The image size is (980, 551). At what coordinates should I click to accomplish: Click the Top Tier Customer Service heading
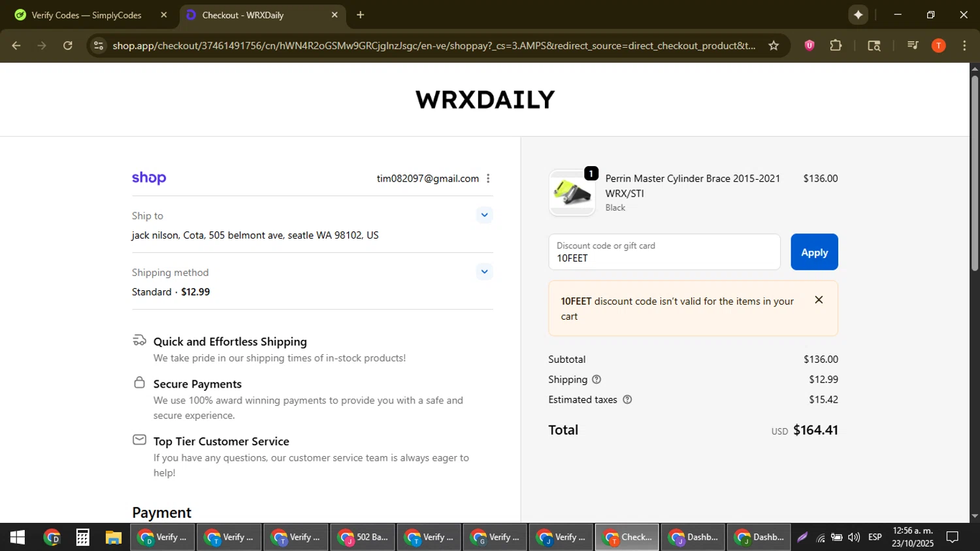click(221, 442)
